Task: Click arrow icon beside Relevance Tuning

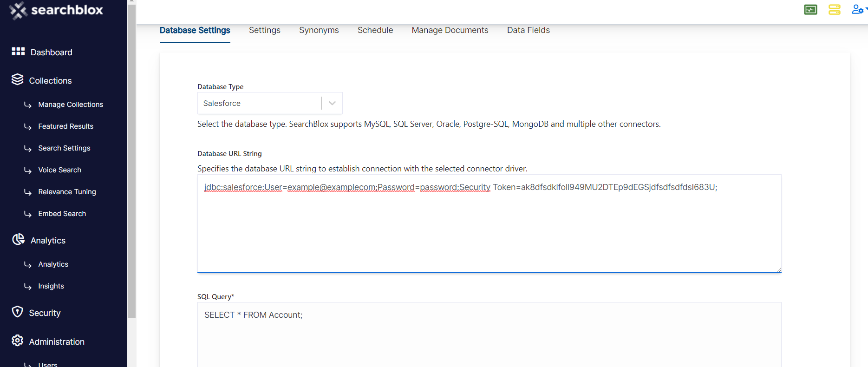Action: [28, 192]
